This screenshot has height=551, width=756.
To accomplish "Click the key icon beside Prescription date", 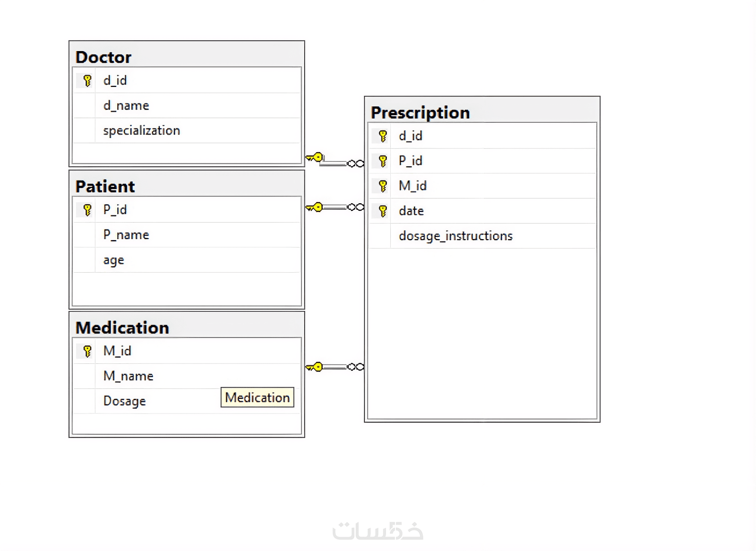I will 383,211.
